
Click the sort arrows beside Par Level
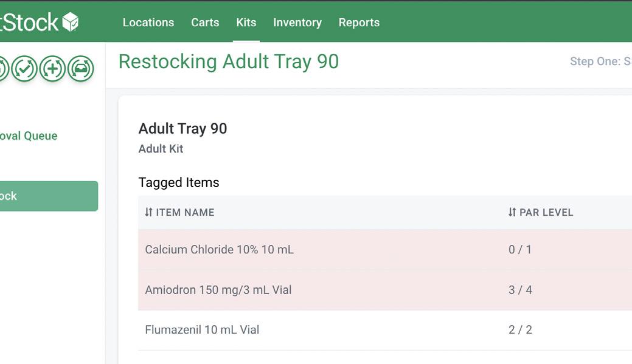(x=512, y=213)
